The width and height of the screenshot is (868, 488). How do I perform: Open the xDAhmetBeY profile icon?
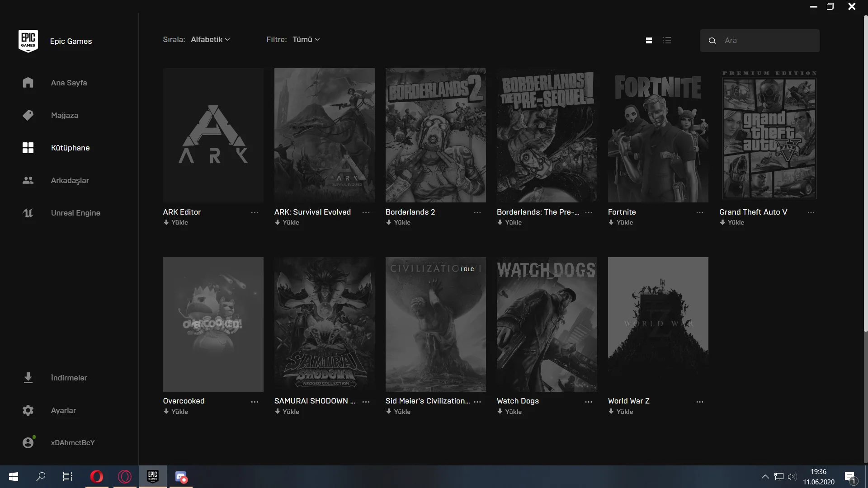point(28,443)
